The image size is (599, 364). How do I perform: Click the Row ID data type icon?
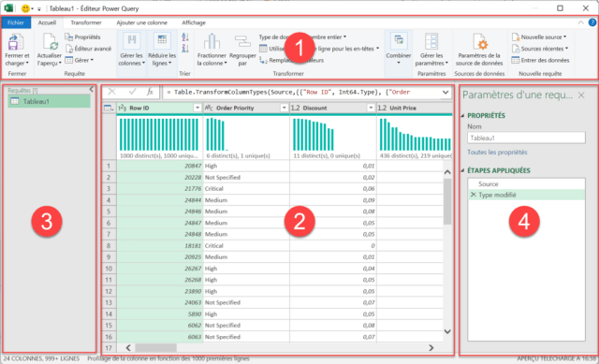pos(123,109)
